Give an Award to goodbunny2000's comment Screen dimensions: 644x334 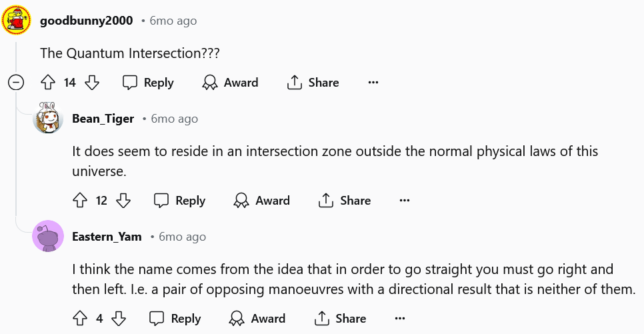230,83
